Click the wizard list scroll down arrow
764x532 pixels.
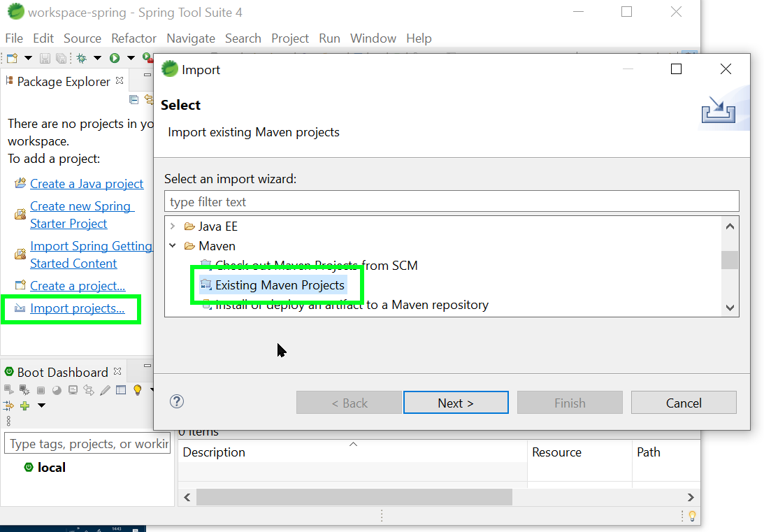coord(730,308)
